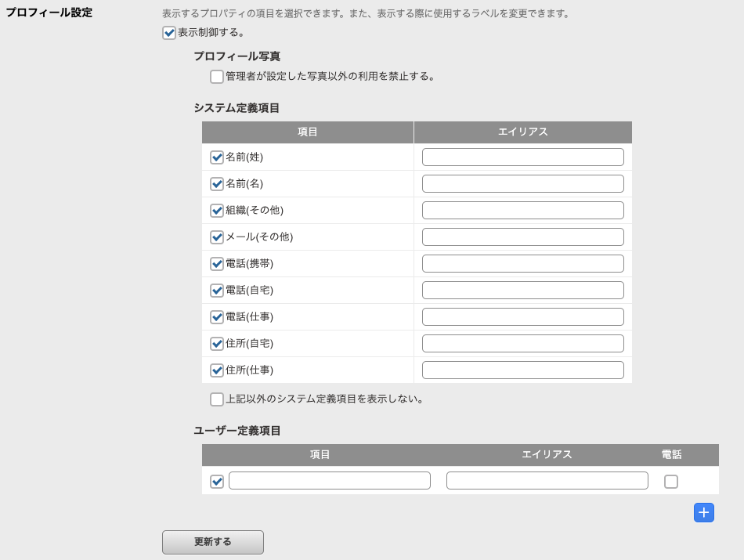Click the user-defined 項目 name input field
Screen dimensions: 744x560
[330, 480]
